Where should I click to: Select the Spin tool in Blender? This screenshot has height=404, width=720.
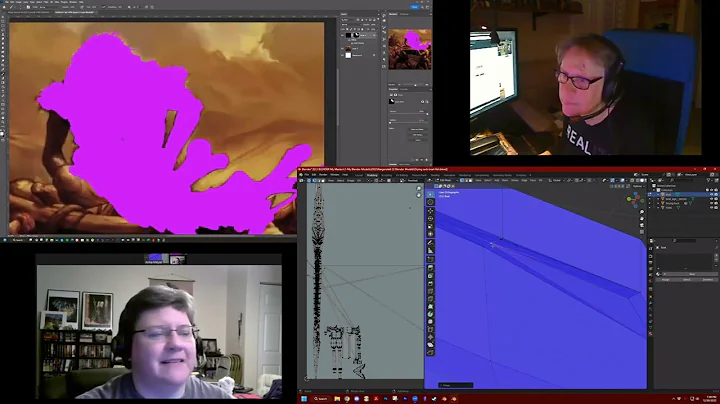[430, 314]
